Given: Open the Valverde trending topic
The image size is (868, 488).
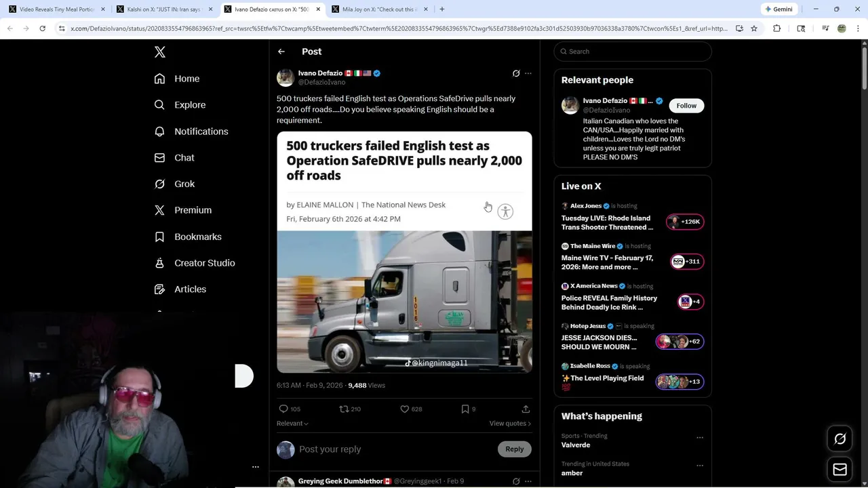Looking at the screenshot, I should (x=576, y=445).
